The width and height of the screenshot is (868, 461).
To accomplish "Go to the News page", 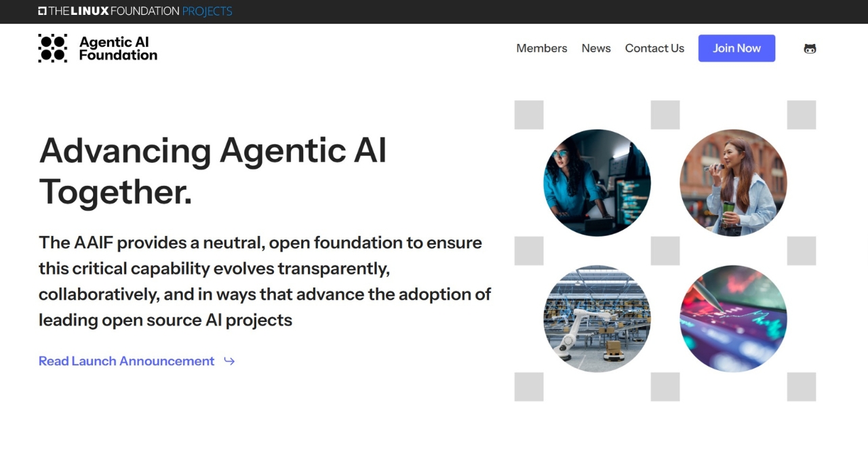I will tap(596, 48).
